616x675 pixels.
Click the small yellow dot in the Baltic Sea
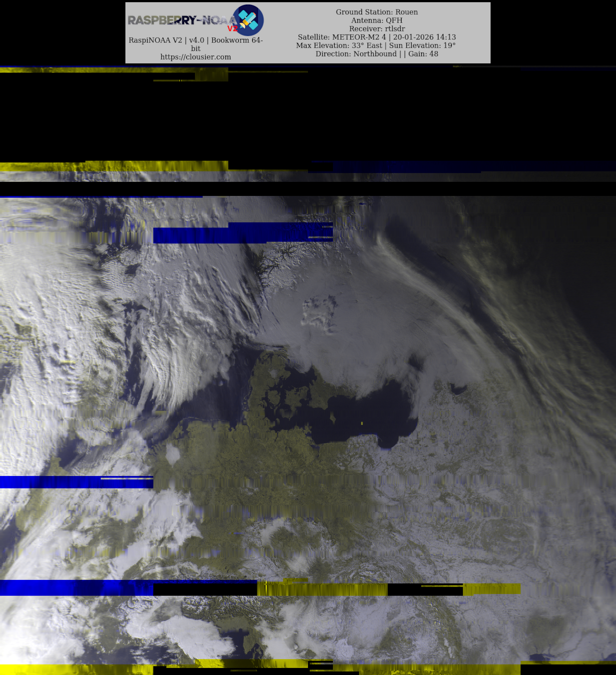pos(362,424)
